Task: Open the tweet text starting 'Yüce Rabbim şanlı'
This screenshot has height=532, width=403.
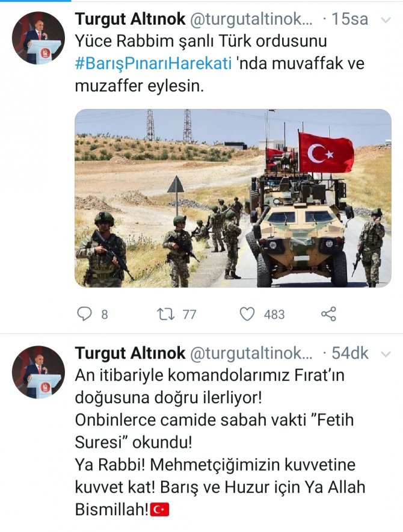Action: 220,63
